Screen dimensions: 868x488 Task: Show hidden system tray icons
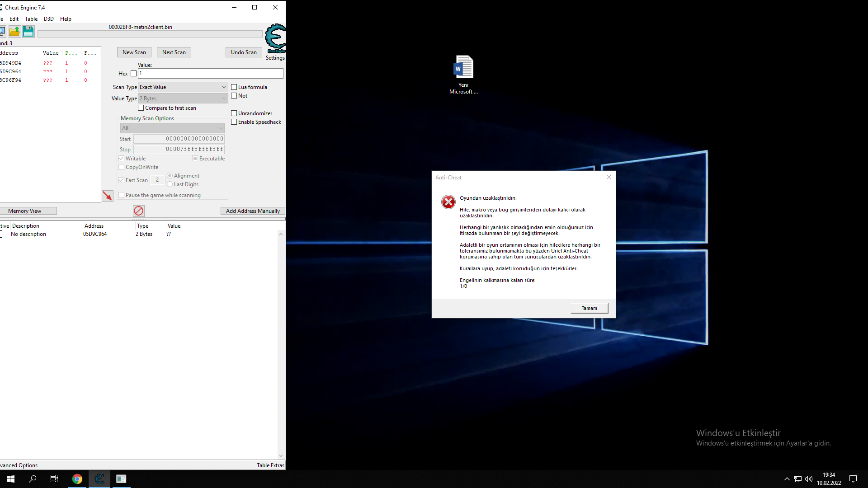click(787, 479)
